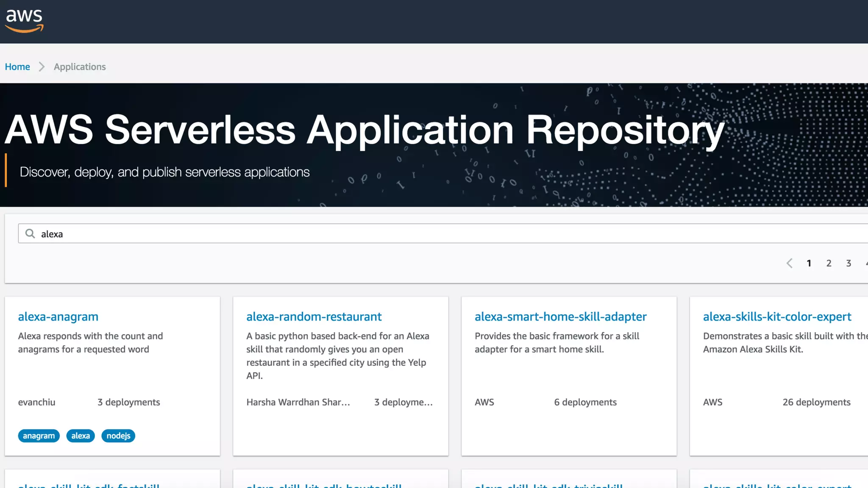Click the search magnifier icon

click(x=30, y=233)
